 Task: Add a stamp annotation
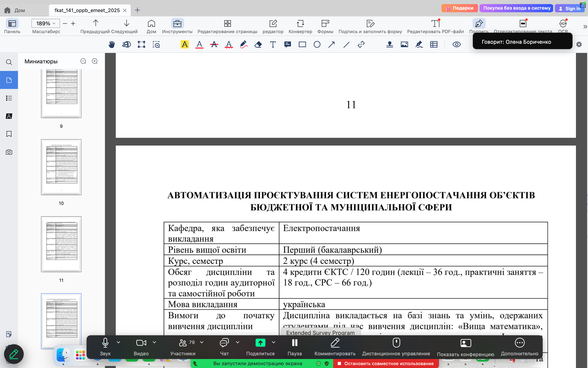(x=390, y=45)
